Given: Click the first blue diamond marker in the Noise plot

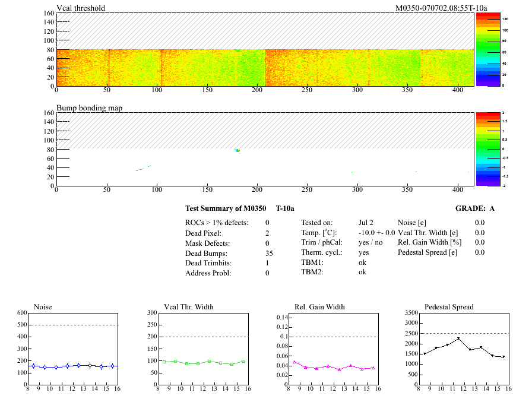Looking at the screenshot, I should (33, 366).
